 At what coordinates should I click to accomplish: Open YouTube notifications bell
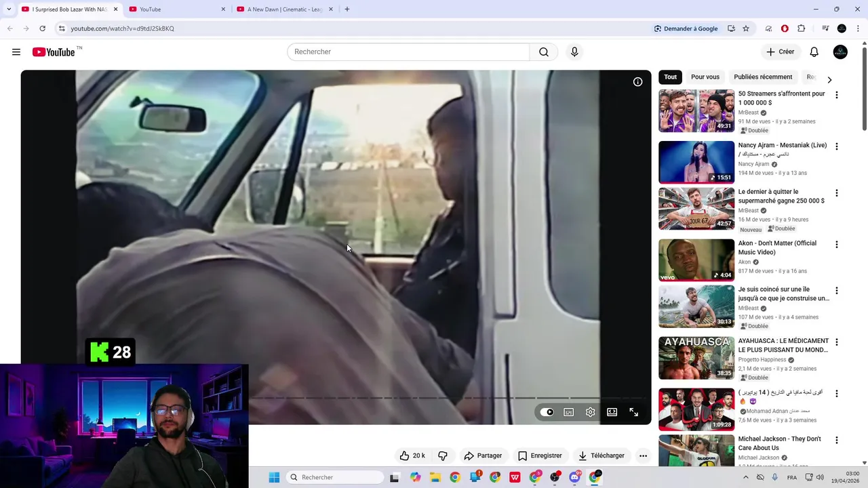pyautogui.click(x=814, y=52)
